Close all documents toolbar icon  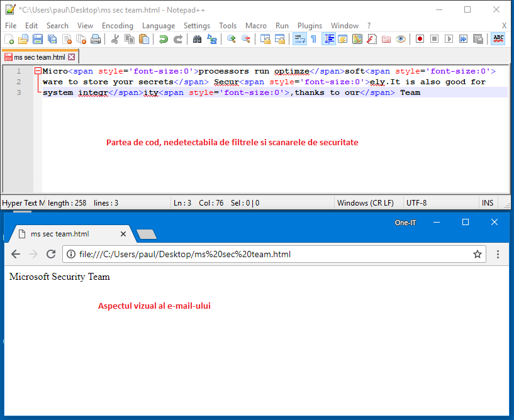(x=81, y=40)
